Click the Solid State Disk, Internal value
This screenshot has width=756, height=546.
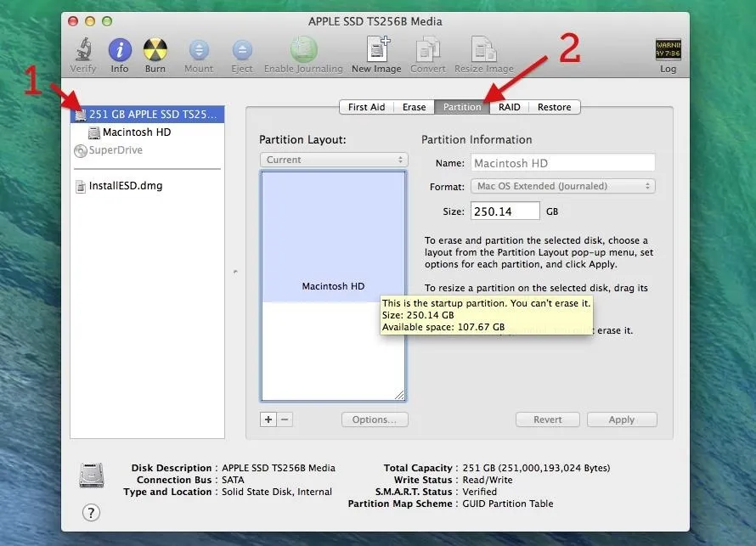coord(277,492)
